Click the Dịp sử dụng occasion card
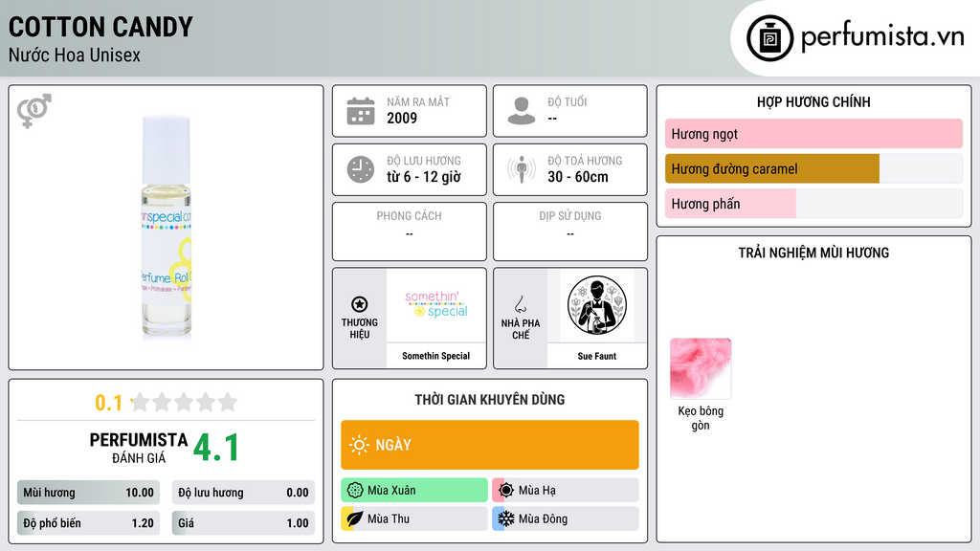 tap(570, 231)
